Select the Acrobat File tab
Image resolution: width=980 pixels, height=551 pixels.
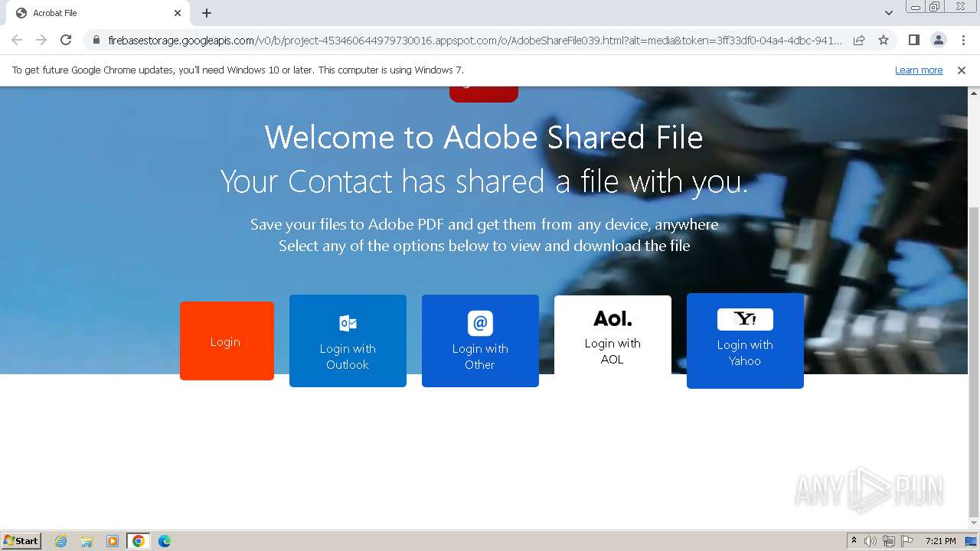pos(98,13)
